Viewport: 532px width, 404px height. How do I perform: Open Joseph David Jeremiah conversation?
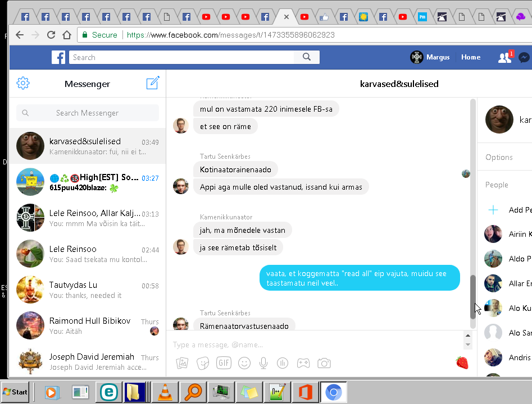pyautogui.click(x=88, y=361)
